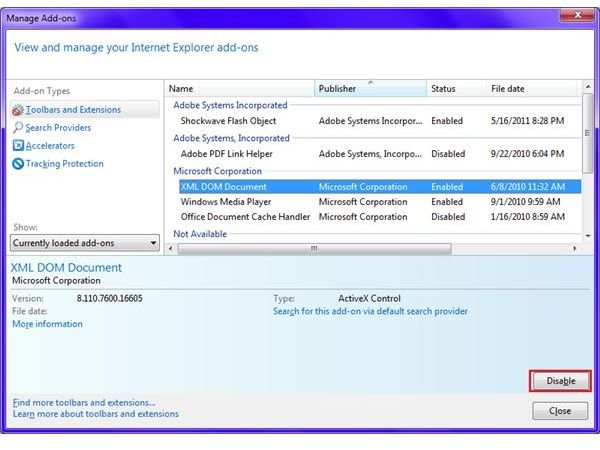Viewport: 600px width, 450px height.
Task: Click the Tracking Protection blocked-circle icon
Action: (x=18, y=164)
